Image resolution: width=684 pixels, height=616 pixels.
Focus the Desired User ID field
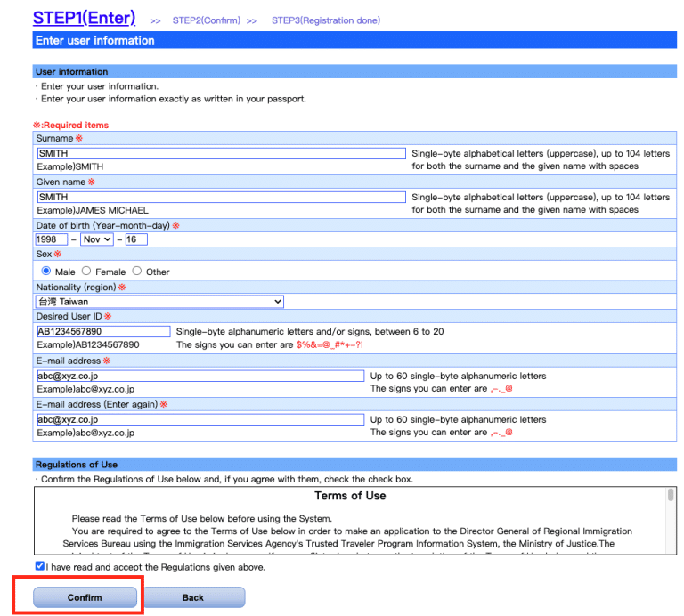coord(102,332)
